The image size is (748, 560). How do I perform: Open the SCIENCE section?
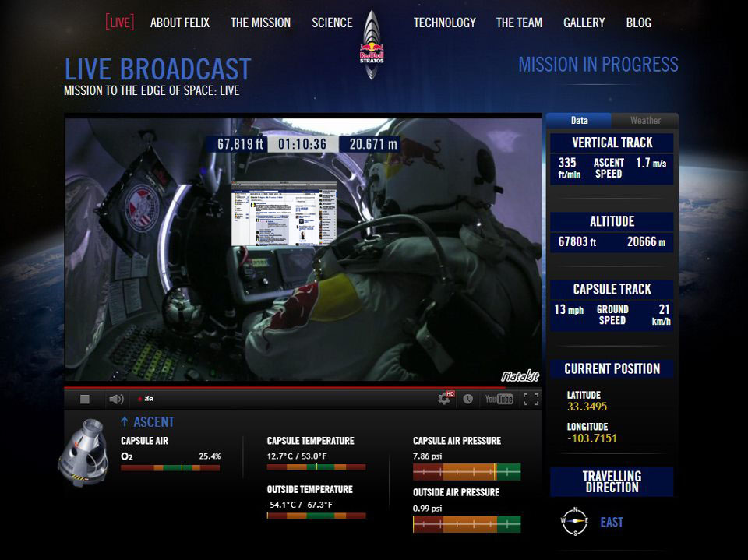click(332, 23)
